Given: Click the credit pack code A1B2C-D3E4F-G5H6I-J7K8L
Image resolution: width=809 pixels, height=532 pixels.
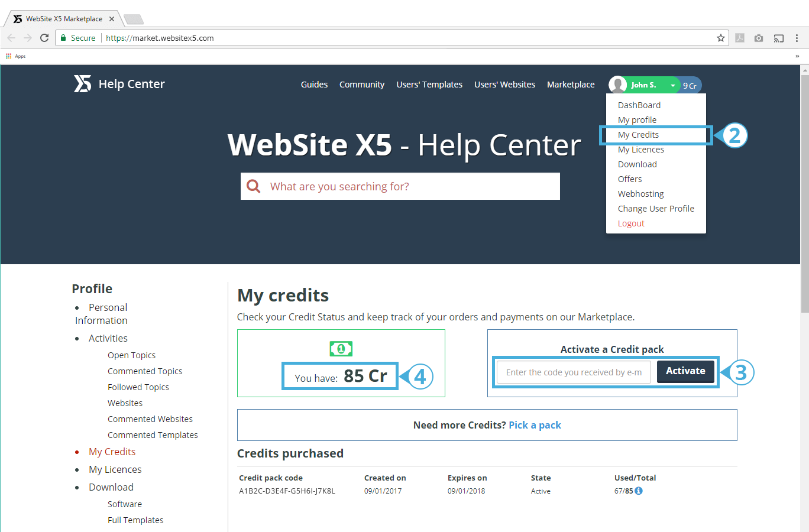Looking at the screenshot, I should pos(287,491).
